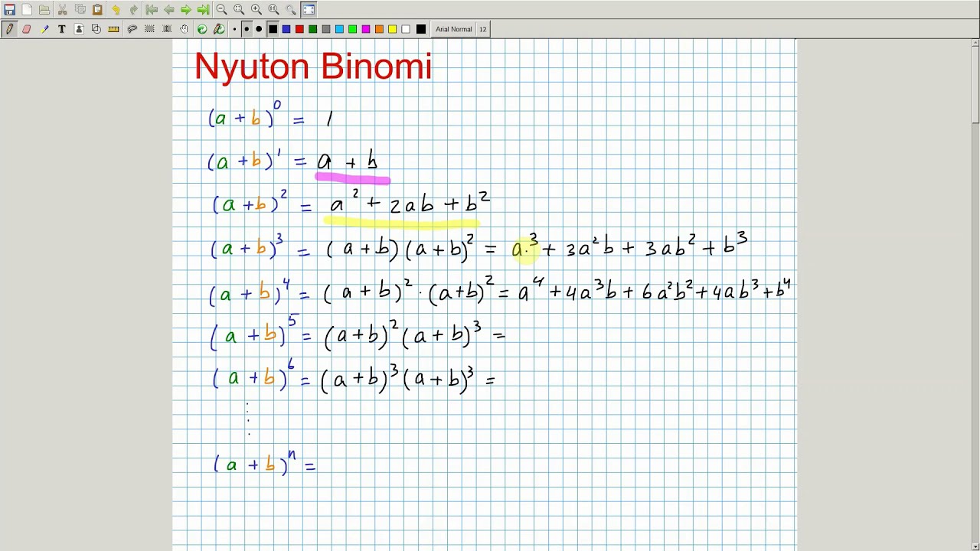
Task: Open the Arial Normal 12 font chooser
Action: pos(461,29)
